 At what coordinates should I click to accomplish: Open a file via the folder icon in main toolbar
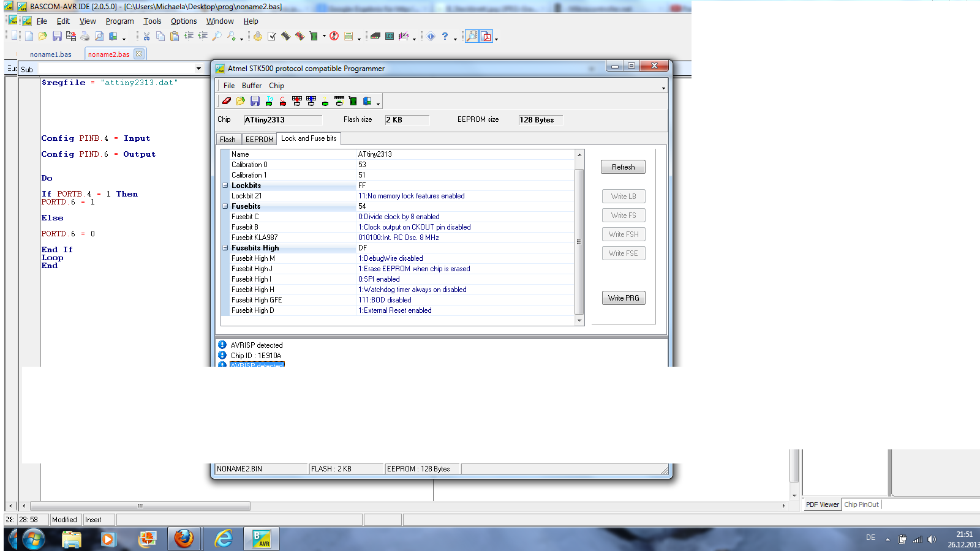click(43, 36)
